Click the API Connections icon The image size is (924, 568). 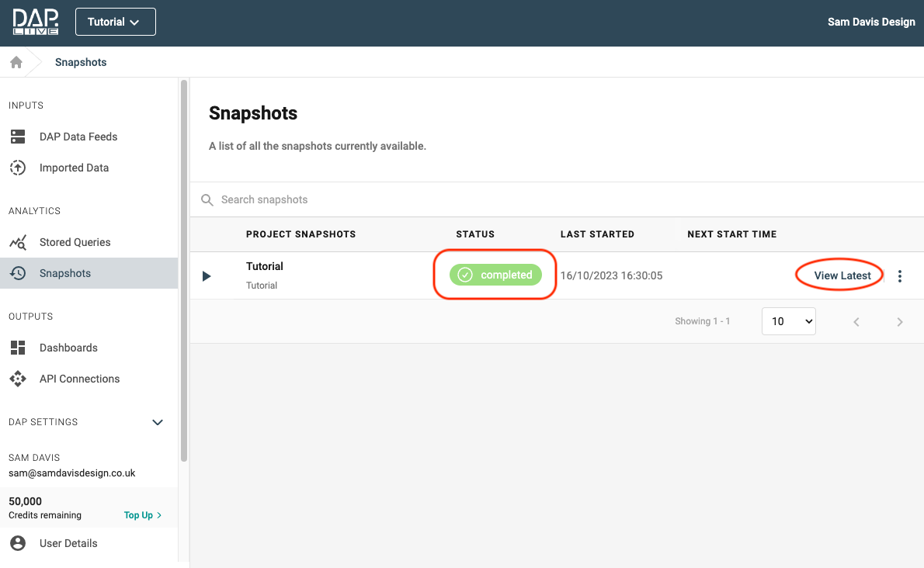[x=18, y=379]
